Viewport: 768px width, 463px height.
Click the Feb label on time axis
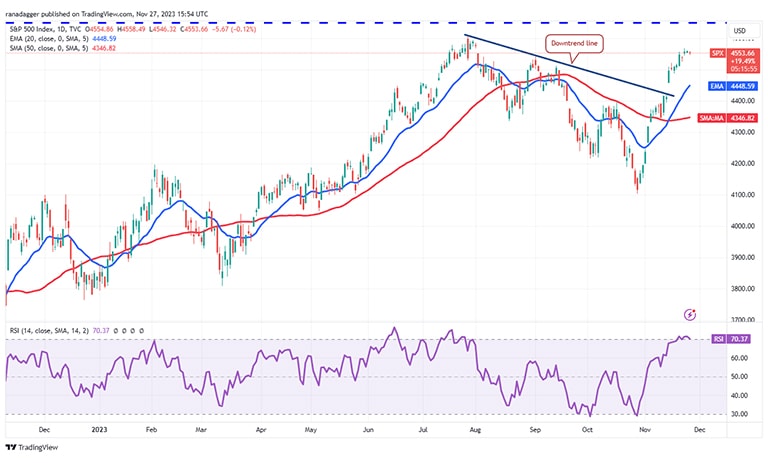(x=151, y=430)
